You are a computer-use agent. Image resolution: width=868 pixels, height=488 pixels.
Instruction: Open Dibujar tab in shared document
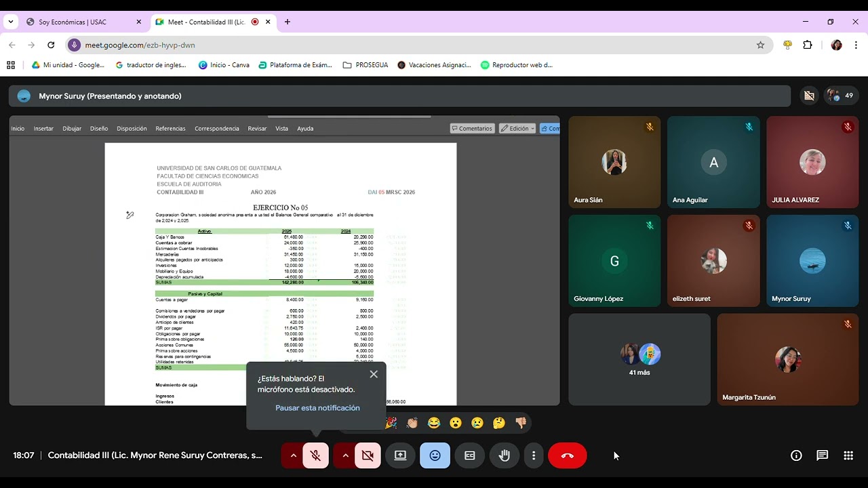pyautogui.click(x=72, y=129)
